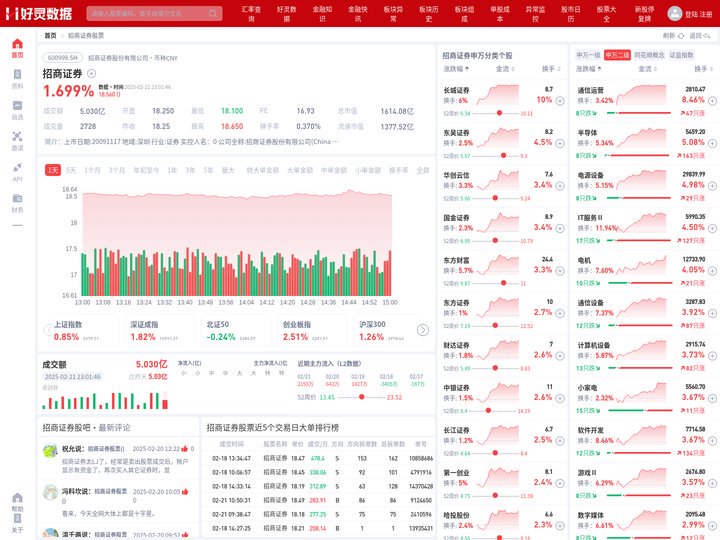Open 自选 watchlist icon in sidebar
The width and height of the screenshot is (720, 540).
click(17, 106)
